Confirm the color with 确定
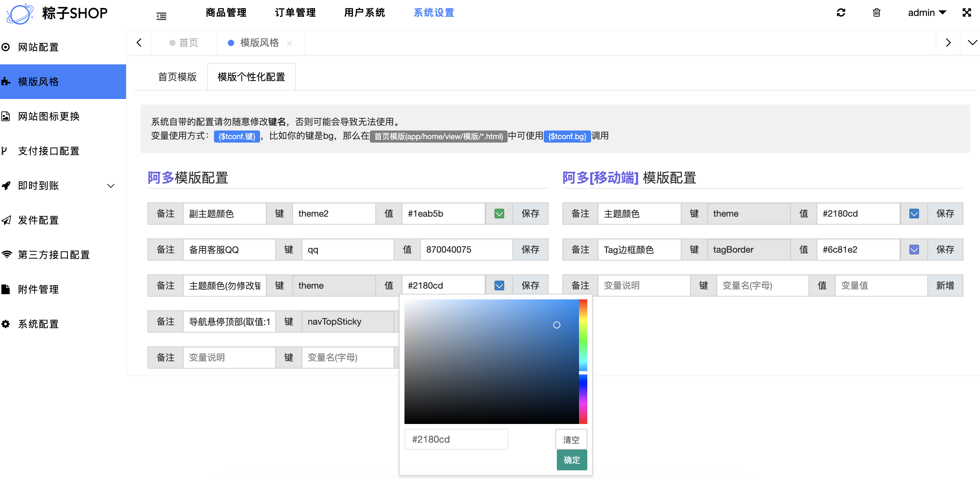This screenshot has width=980, height=479. (x=572, y=460)
